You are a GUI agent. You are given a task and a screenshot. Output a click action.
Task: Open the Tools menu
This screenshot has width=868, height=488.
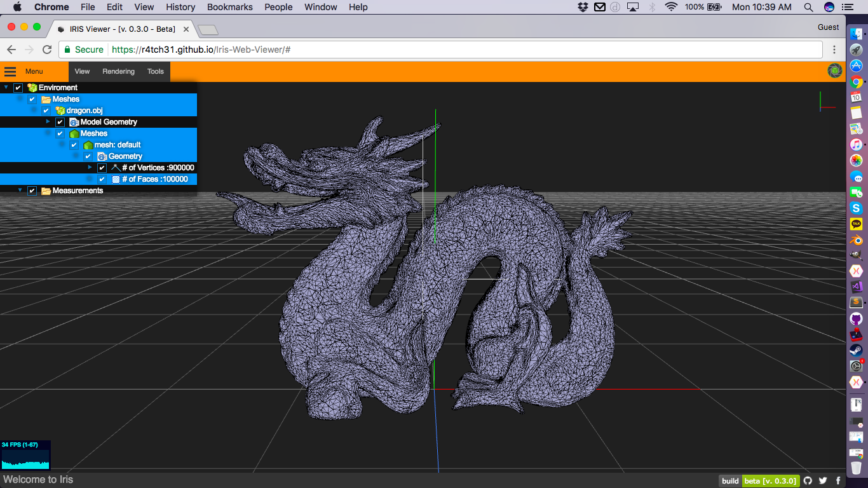pos(155,71)
